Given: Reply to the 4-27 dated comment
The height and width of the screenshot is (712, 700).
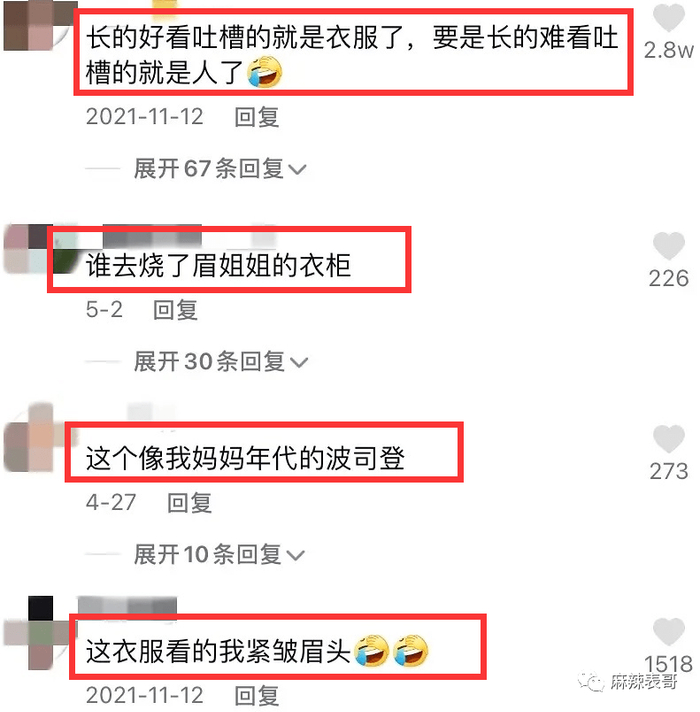Looking at the screenshot, I should pyautogui.click(x=189, y=503).
